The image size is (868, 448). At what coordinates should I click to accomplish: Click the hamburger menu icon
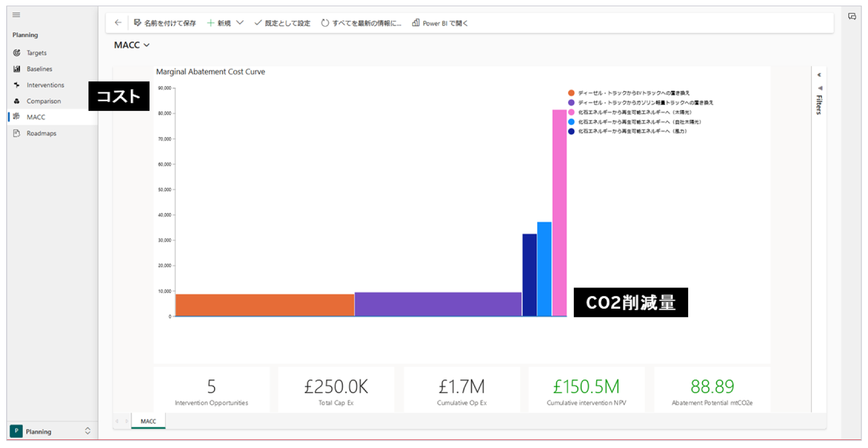coord(16,15)
